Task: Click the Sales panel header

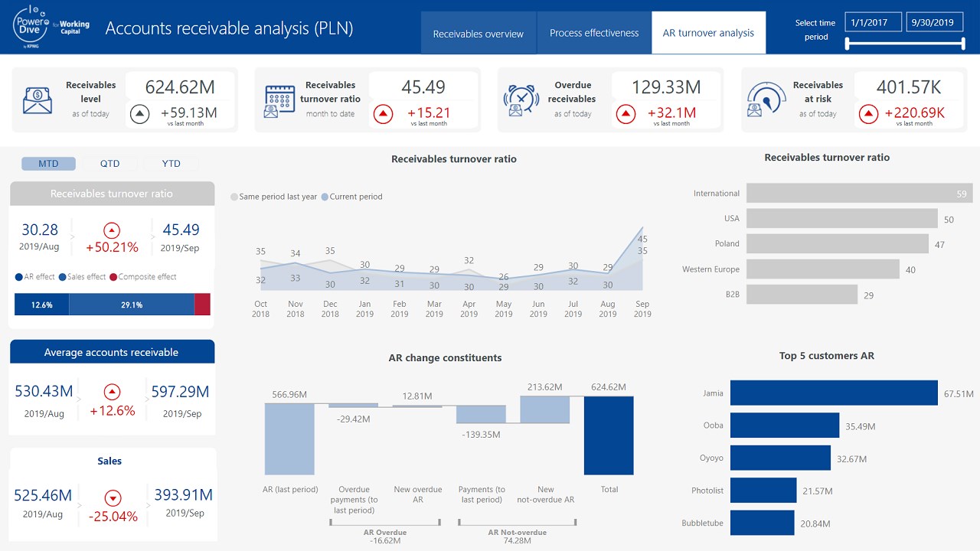Action: pyautogui.click(x=109, y=461)
